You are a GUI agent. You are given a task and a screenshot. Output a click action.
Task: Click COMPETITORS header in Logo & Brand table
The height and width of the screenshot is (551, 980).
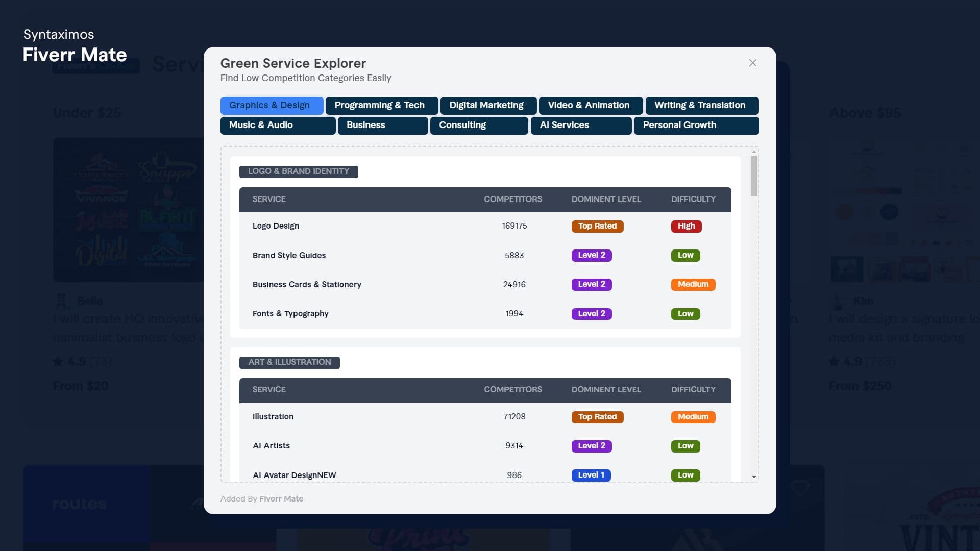513,199
